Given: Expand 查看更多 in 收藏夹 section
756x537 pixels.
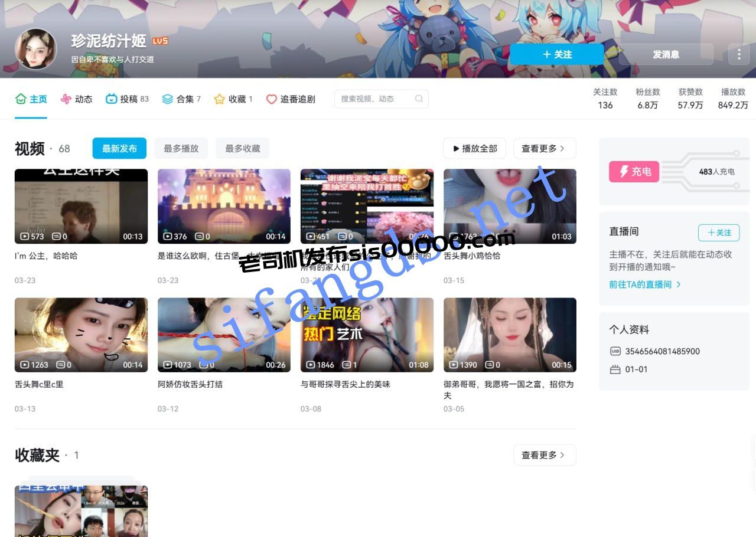Looking at the screenshot, I should pos(545,455).
